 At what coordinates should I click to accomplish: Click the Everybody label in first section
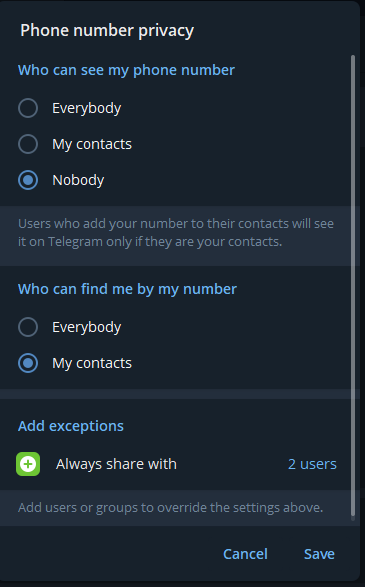pos(86,109)
